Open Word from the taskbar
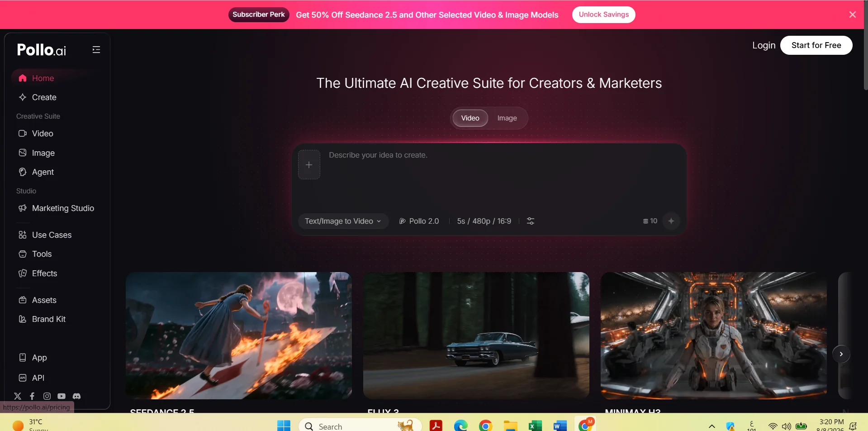Image resolution: width=868 pixels, height=431 pixels. tap(560, 426)
